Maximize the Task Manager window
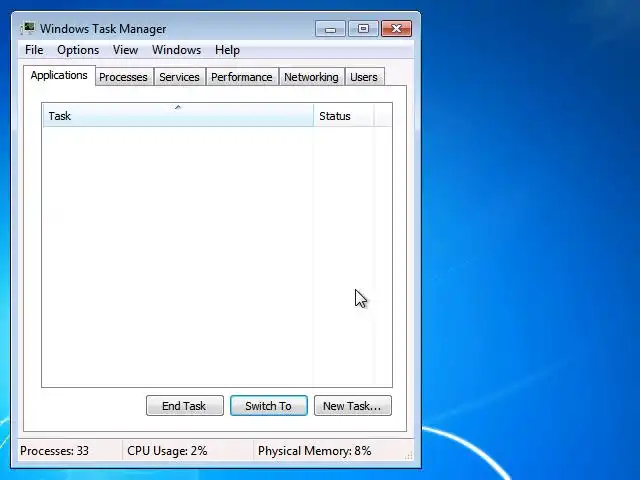Screen dimensions: 640x480 coord(363,29)
